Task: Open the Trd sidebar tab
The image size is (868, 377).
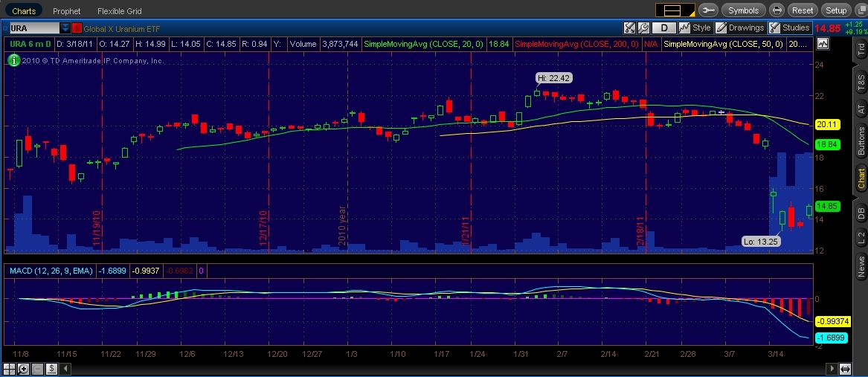Action: (861, 50)
